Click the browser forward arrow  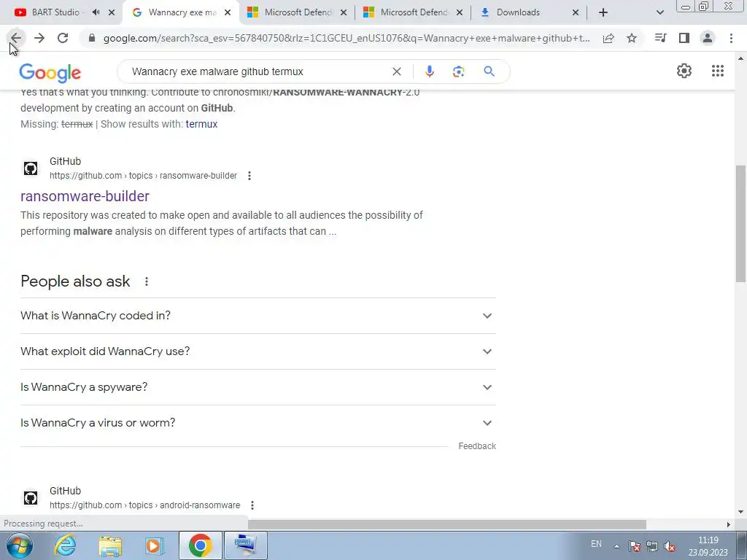tap(39, 38)
